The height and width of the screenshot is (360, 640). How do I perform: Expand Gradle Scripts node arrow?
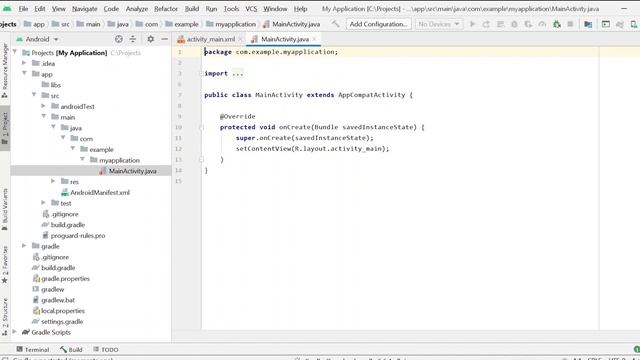[x=15, y=331]
